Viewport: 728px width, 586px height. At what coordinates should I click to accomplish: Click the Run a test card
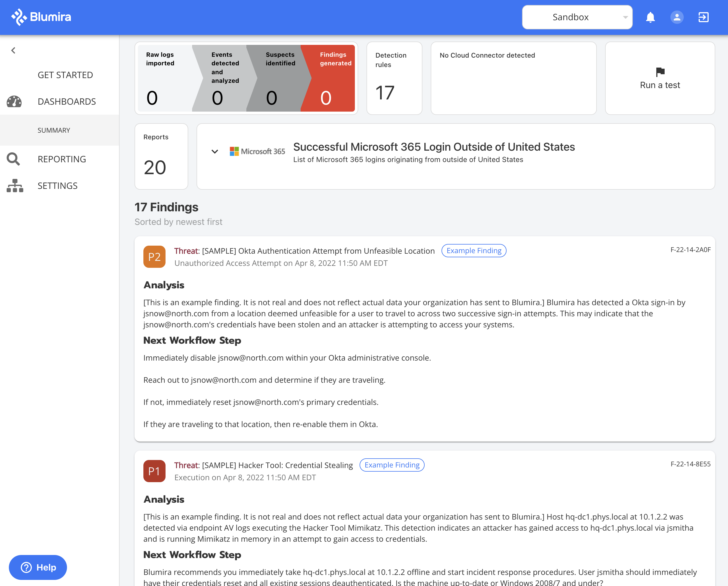pyautogui.click(x=660, y=78)
